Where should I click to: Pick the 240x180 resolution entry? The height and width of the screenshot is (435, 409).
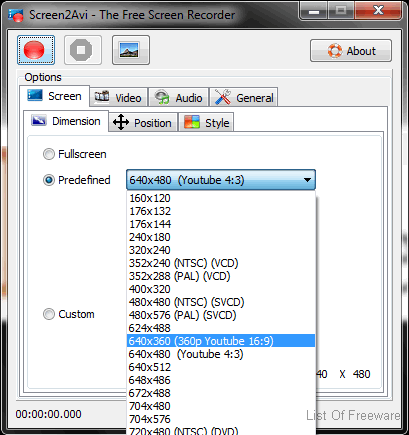[221, 237]
